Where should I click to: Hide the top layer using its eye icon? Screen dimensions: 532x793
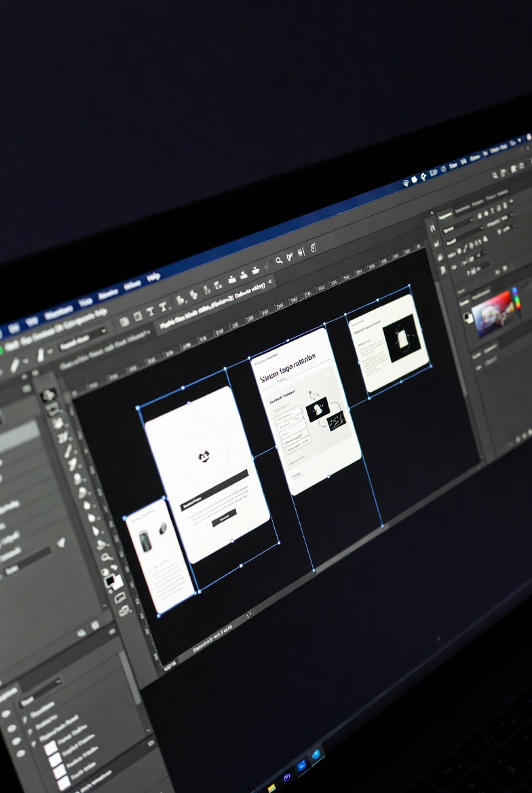[6, 714]
